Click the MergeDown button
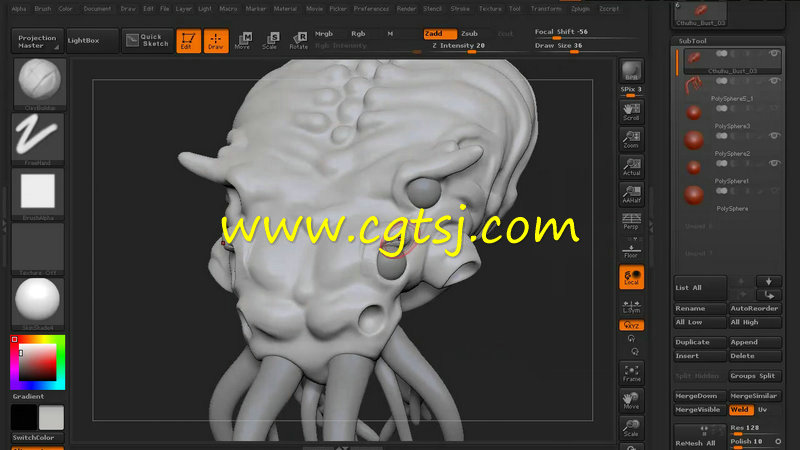This screenshot has height=450, width=800. [699, 396]
